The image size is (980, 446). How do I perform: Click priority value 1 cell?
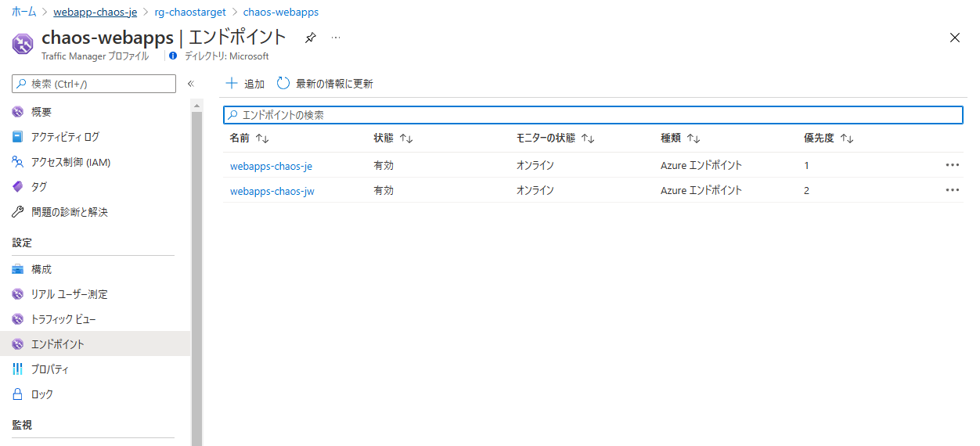[806, 166]
